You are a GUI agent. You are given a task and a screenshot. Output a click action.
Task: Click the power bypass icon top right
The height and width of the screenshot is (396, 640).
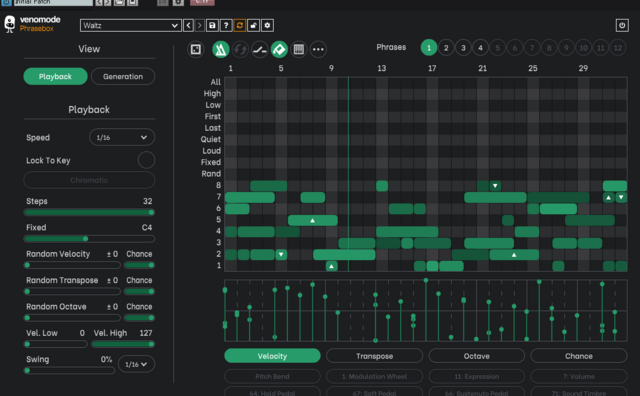[622, 25]
